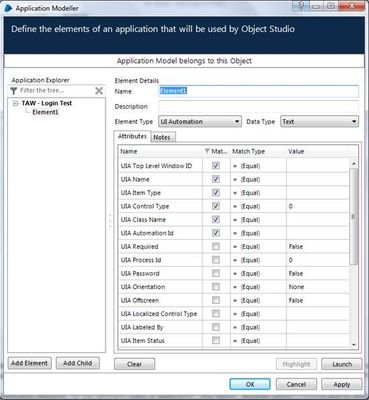Check Match for UIA Required
This screenshot has height=400, width=369.
point(216,246)
